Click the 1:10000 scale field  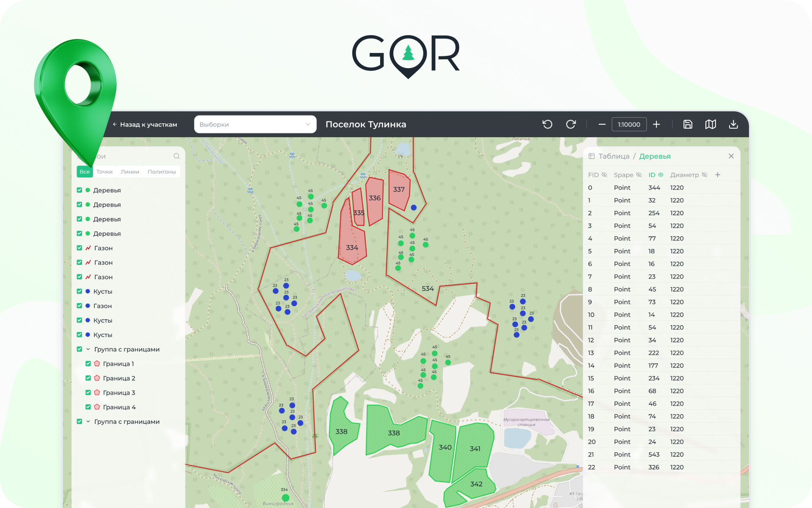coord(629,124)
